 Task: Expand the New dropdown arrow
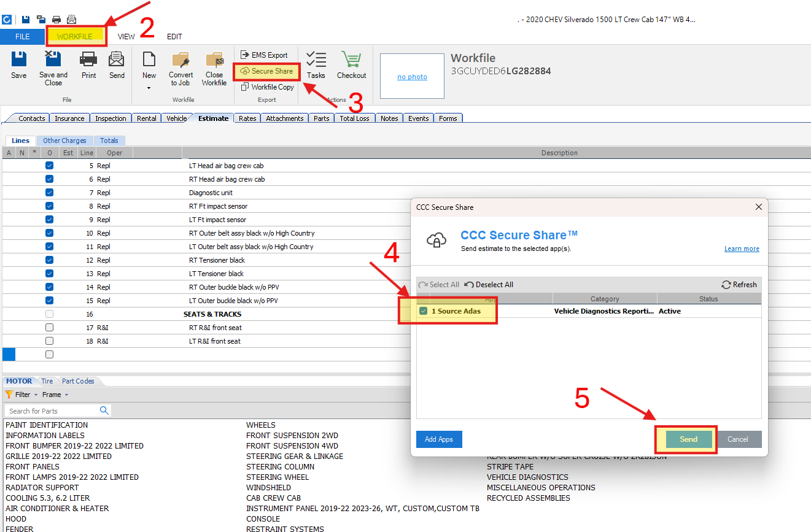pyautogui.click(x=149, y=88)
